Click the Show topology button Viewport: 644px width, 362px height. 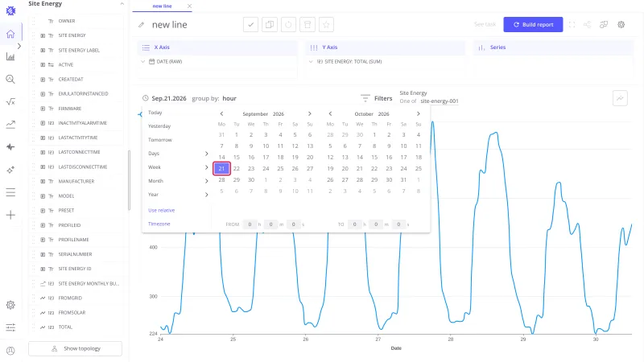pyautogui.click(x=75, y=348)
